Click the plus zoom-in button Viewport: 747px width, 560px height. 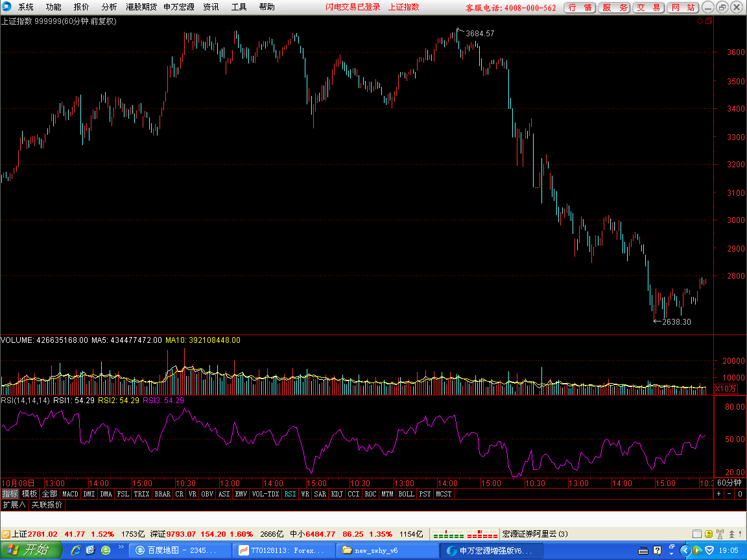click(719, 494)
